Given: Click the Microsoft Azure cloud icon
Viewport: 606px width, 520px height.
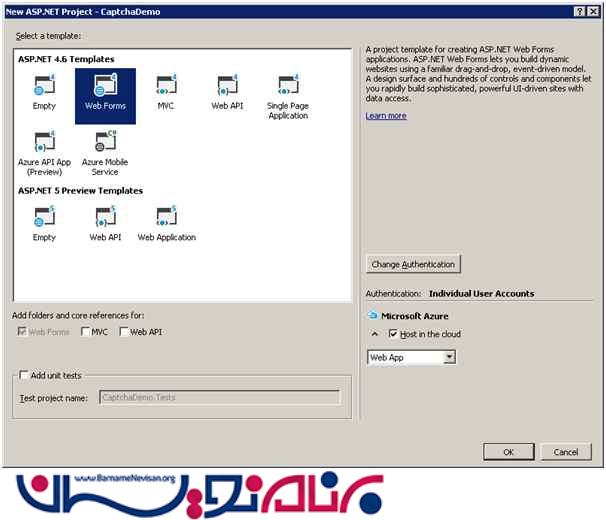Looking at the screenshot, I should [373, 315].
